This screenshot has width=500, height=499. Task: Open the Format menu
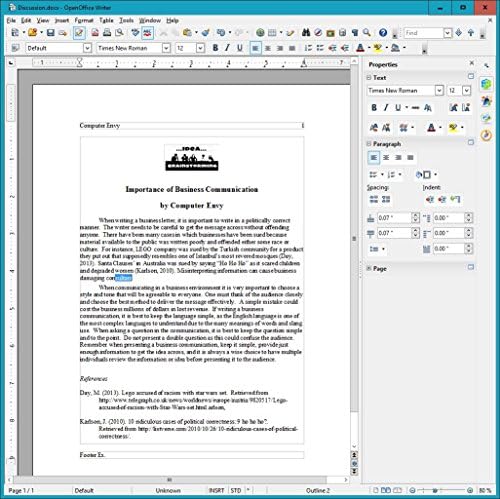click(x=84, y=20)
